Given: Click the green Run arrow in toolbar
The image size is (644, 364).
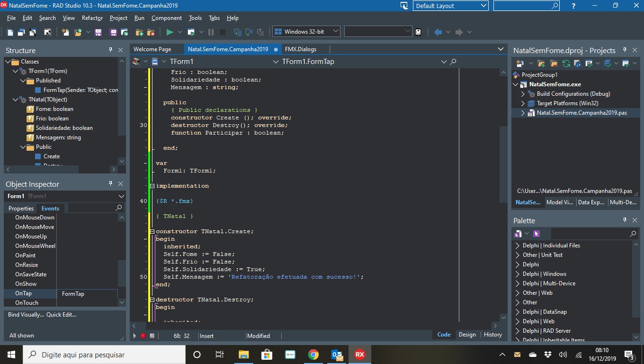Looking at the screenshot, I should click(170, 32).
